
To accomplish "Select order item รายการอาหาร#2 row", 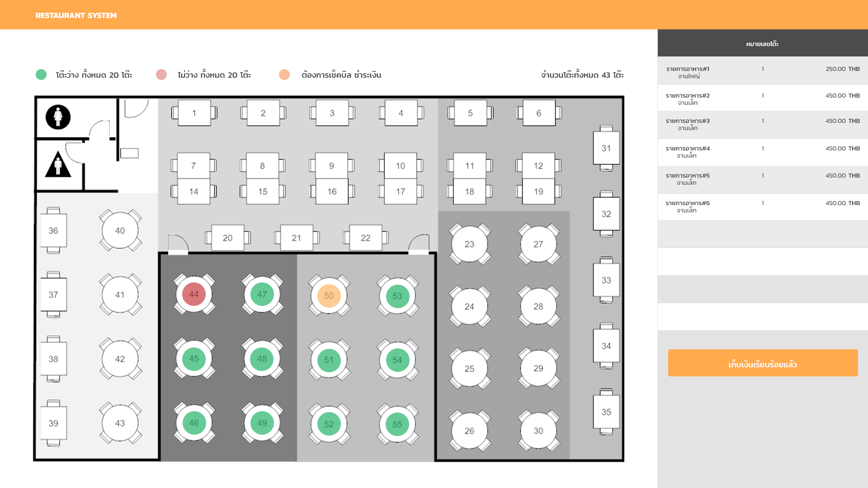I will [763, 98].
